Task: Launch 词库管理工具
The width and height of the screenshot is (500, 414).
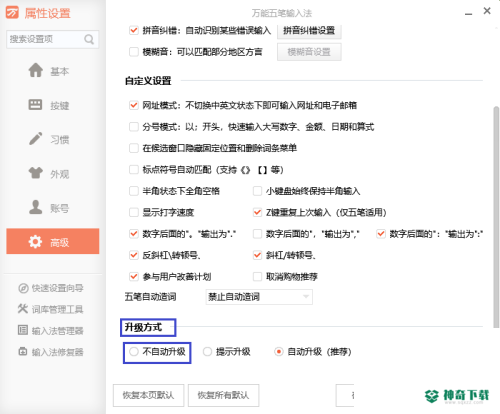Action: click(x=51, y=309)
